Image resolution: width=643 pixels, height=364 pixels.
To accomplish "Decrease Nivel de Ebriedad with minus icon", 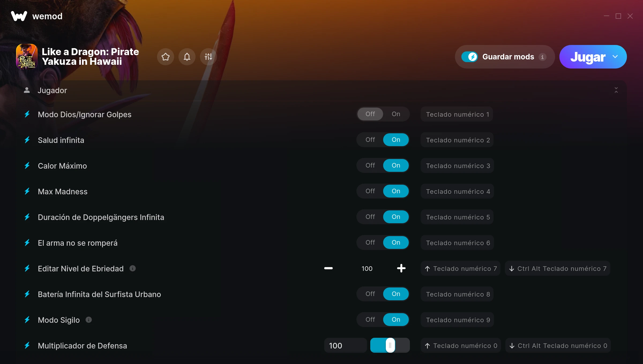I will pyautogui.click(x=328, y=268).
